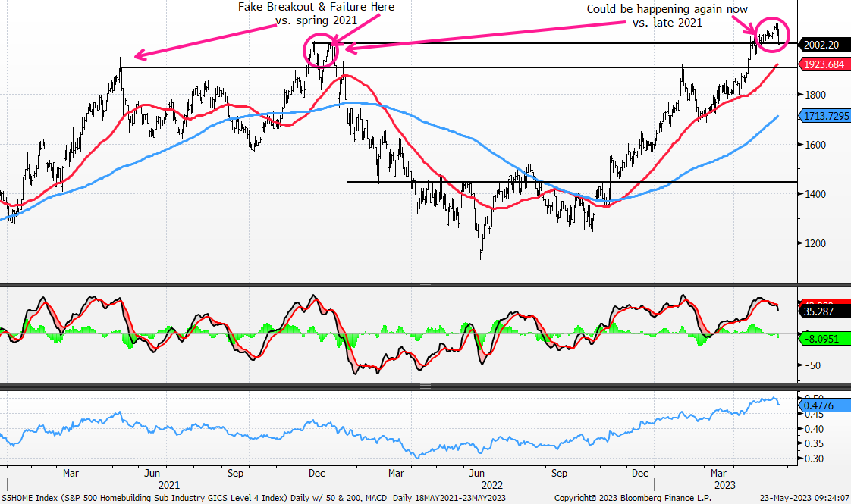This screenshot has width=851, height=504.
Task: Click the -50 MACD axis label
Action: pos(812,365)
